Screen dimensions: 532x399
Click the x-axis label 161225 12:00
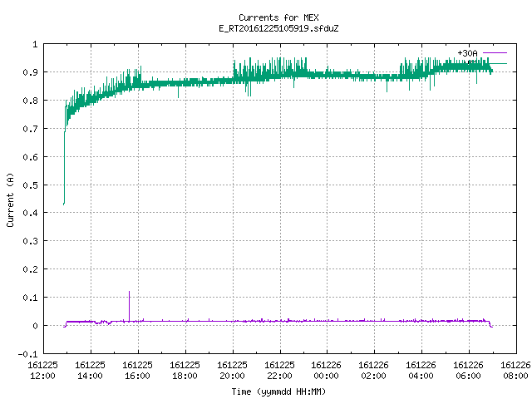[42, 371]
